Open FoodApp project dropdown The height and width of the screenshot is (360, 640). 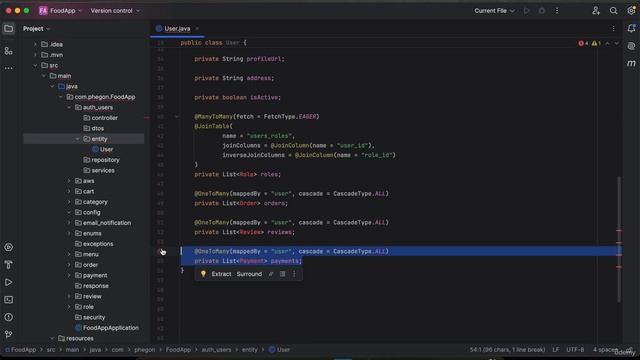coord(60,11)
